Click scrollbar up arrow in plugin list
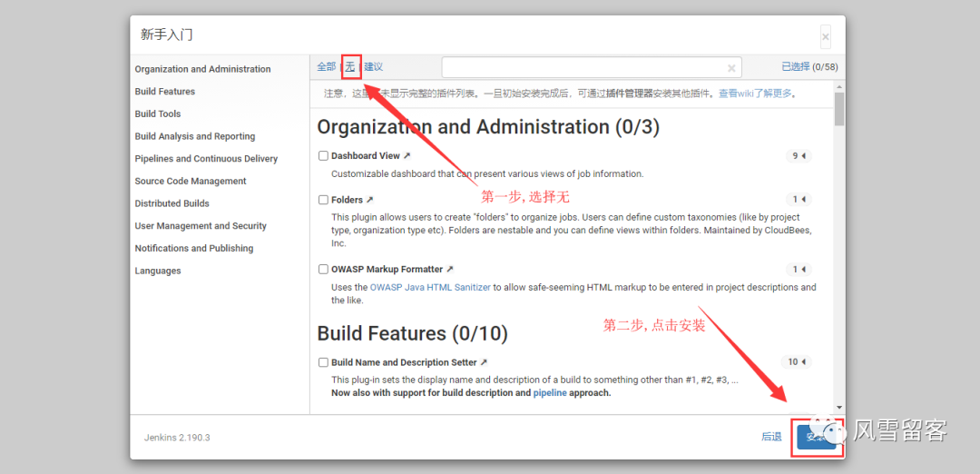Viewport: 980px width, 474px height. [x=839, y=87]
